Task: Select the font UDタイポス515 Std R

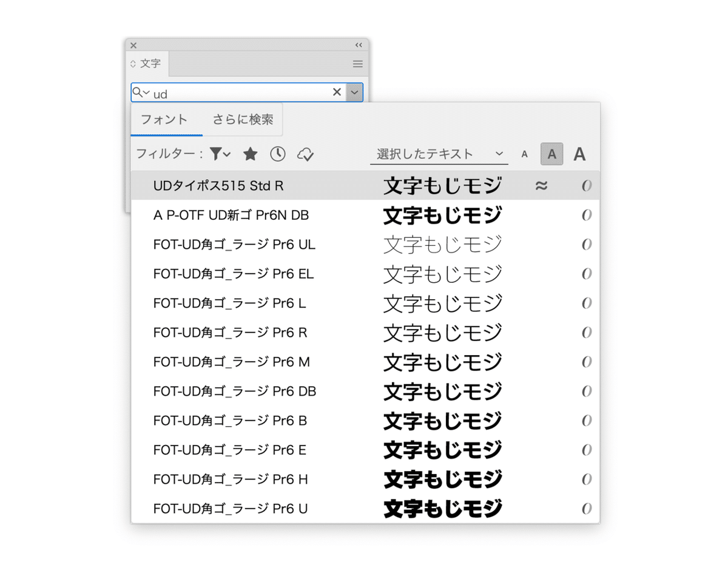Action: point(365,186)
